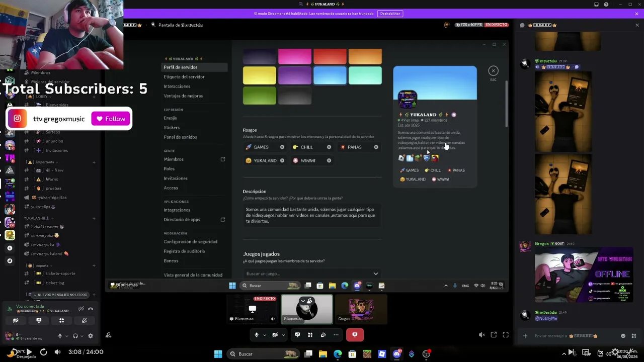Mute microphone in call control bar

click(257, 335)
